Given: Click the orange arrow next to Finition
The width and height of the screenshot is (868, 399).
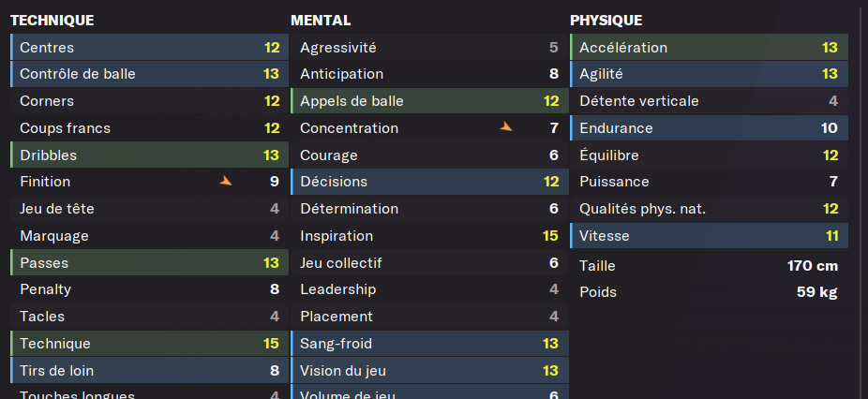Looking at the screenshot, I should (225, 181).
